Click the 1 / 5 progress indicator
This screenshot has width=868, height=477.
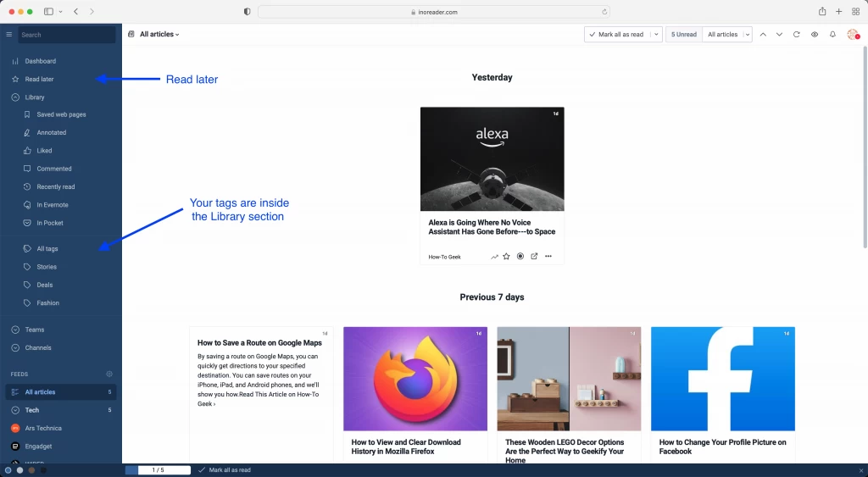point(159,470)
